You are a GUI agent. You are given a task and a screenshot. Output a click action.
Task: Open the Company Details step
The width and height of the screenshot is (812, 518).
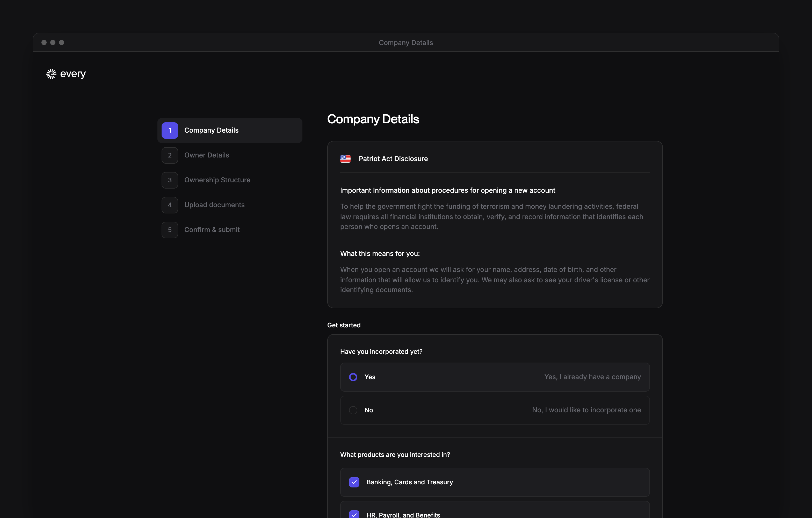pos(230,131)
